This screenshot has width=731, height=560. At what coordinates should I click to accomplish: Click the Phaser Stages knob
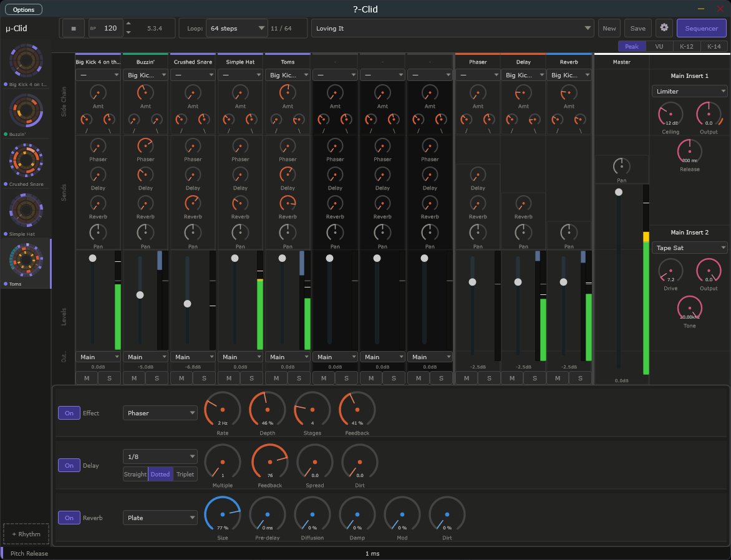(x=312, y=410)
